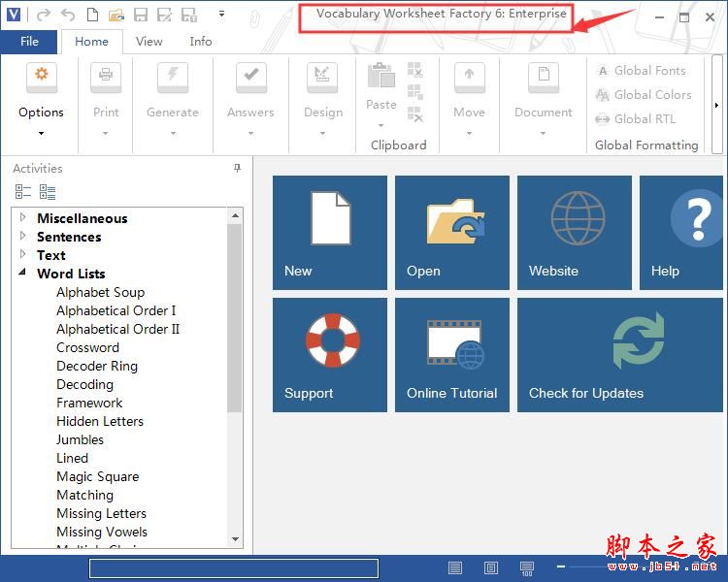Select Alphabetical Order II activity

(117, 329)
